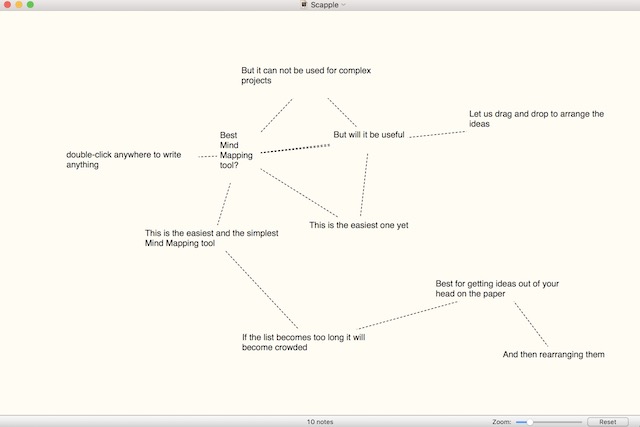
Task: Select the 'easiest and the simplest Mind Mapping tool' note
Action: (211, 238)
